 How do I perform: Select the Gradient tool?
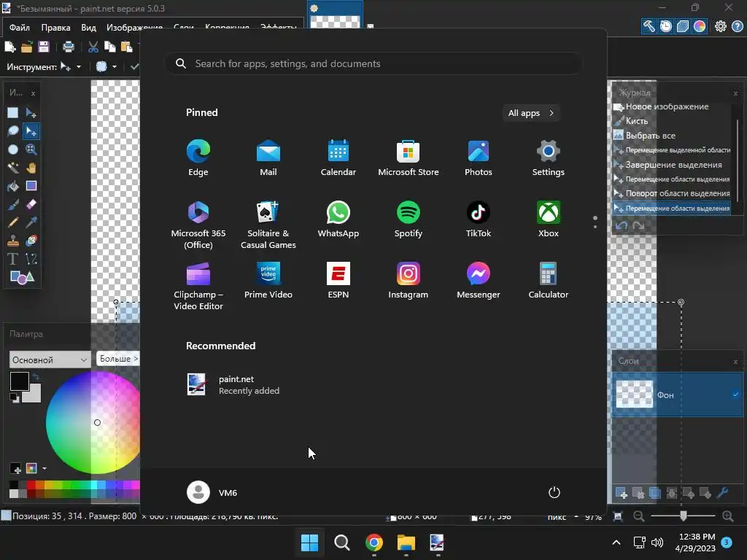pyautogui.click(x=31, y=186)
